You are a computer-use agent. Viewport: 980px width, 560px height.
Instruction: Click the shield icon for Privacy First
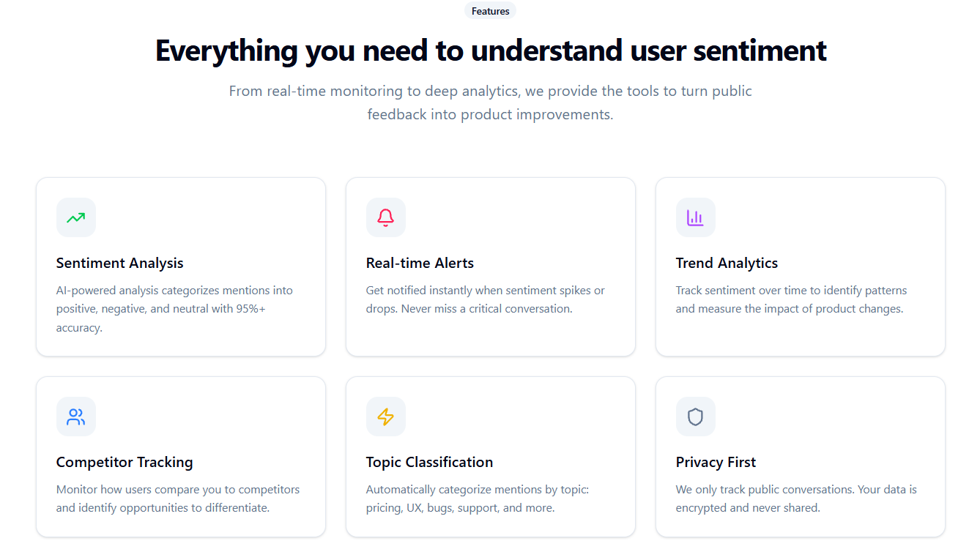click(x=696, y=416)
